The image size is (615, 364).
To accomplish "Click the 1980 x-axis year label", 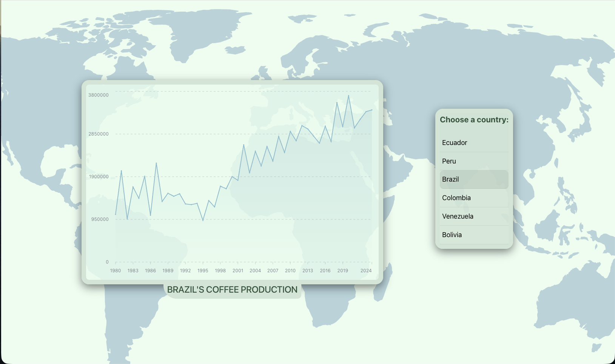I will coord(116,271).
